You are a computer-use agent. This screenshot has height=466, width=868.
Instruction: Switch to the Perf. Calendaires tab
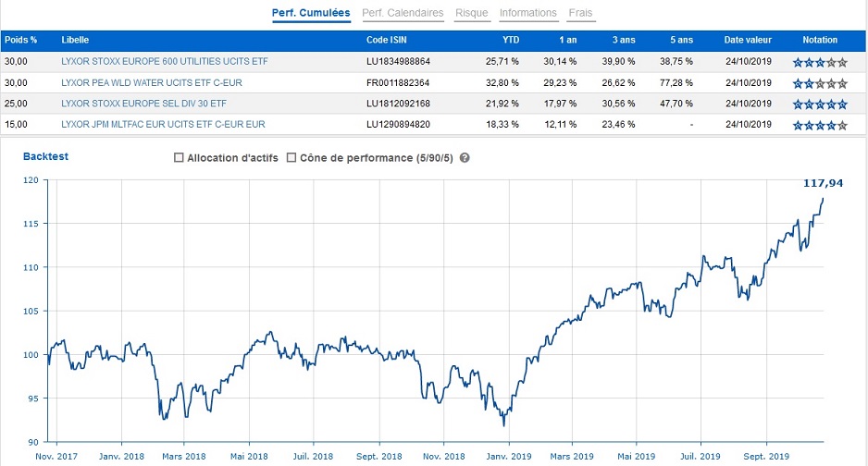pos(403,13)
